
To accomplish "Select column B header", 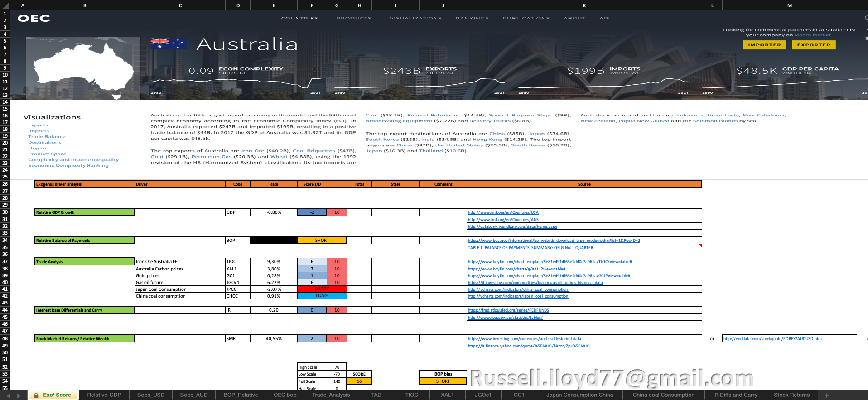I will [85, 5].
